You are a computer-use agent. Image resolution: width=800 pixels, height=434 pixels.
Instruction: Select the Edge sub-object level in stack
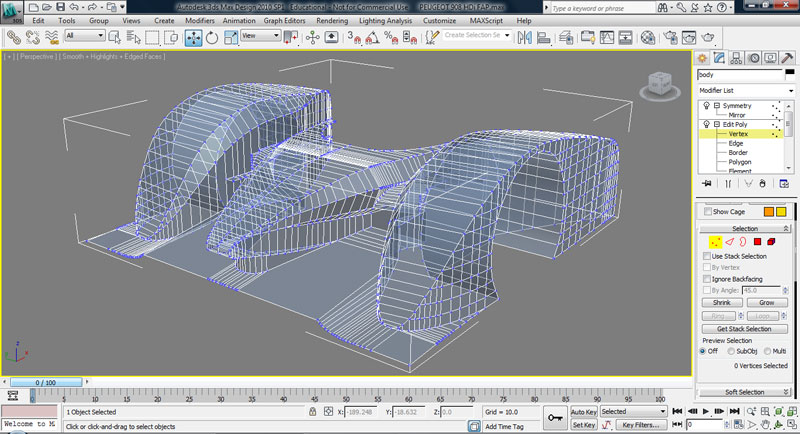point(736,143)
